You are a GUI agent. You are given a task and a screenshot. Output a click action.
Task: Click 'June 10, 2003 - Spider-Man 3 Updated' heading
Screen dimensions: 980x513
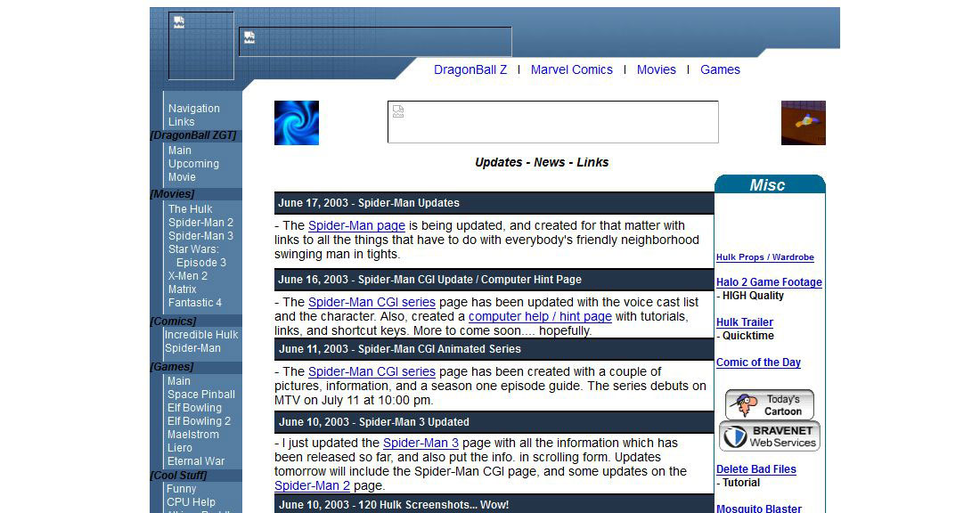tap(374, 422)
